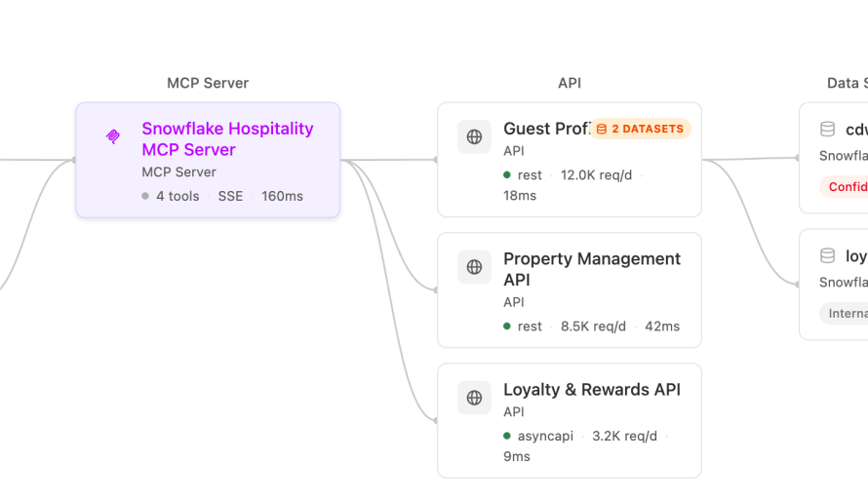
Task: Click the 9ms latency value
Action: 517,457
